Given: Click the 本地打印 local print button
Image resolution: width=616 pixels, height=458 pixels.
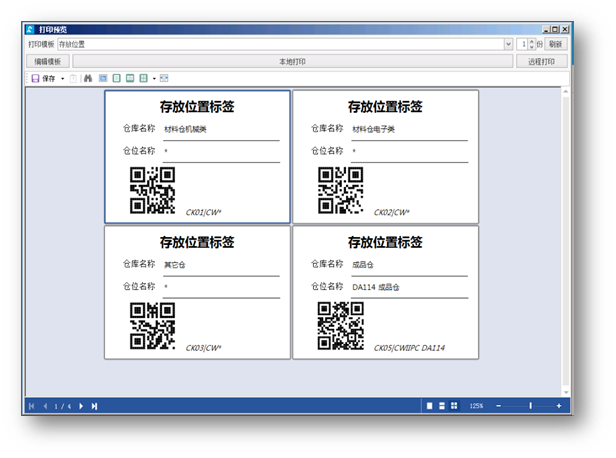Looking at the screenshot, I should tap(292, 61).
